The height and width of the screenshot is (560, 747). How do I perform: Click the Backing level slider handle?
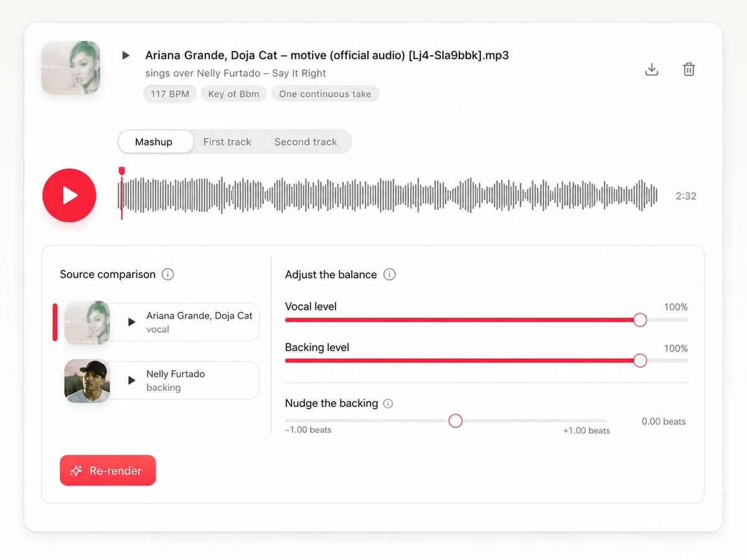tap(640, 361)
